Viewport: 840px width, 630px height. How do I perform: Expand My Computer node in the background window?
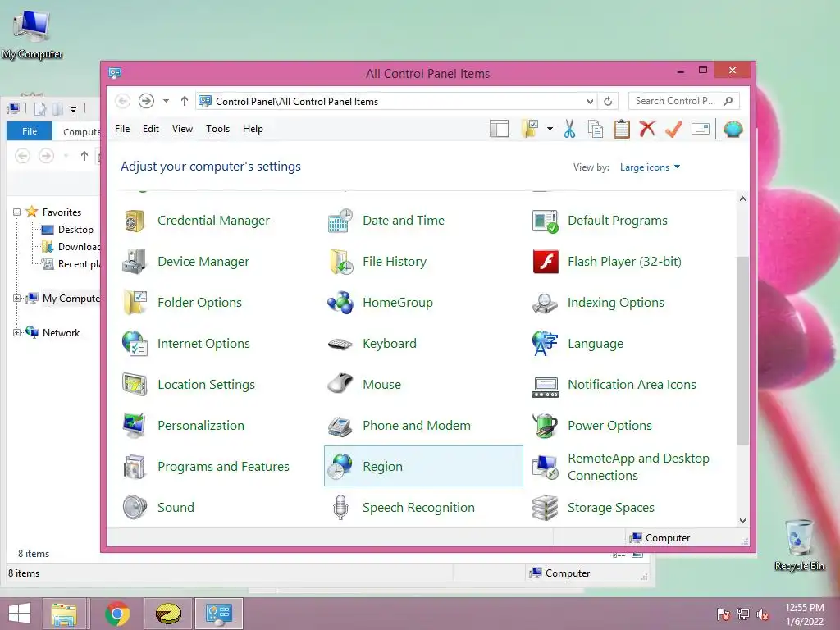point(16,299)
